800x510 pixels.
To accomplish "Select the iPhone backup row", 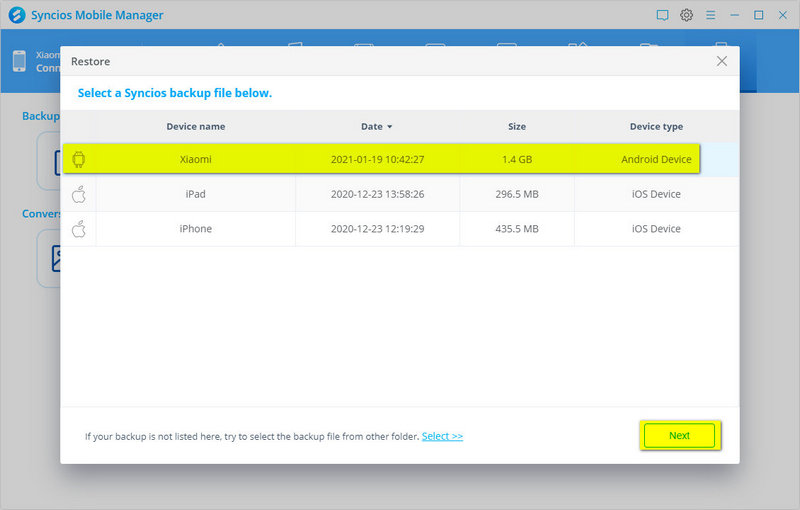I will tap(399, 229).
